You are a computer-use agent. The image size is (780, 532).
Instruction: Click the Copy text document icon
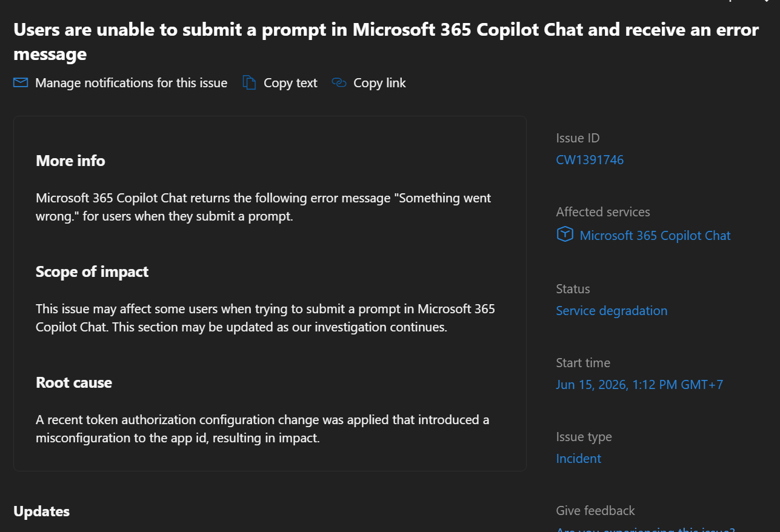(249, 82)
